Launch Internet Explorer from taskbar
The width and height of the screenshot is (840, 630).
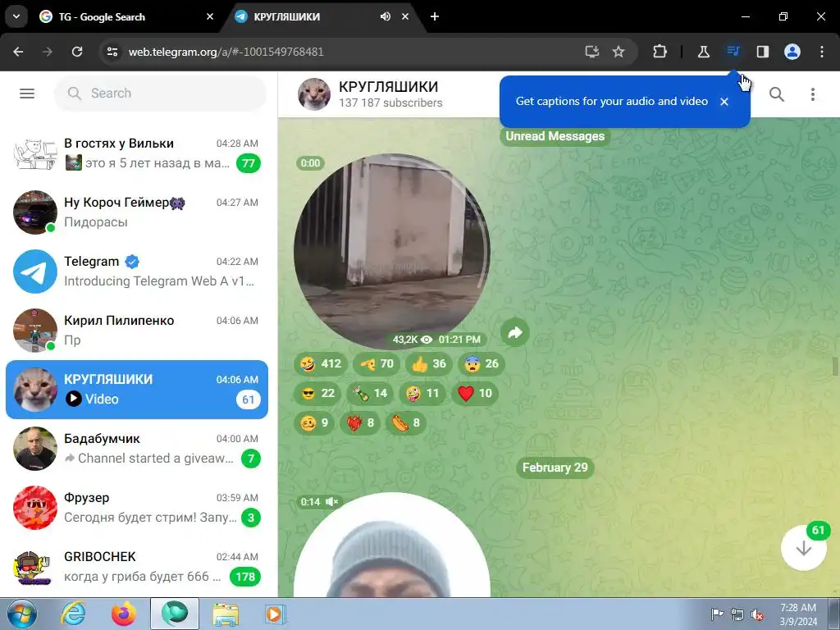pyautogui.click(x=73, y=614)
